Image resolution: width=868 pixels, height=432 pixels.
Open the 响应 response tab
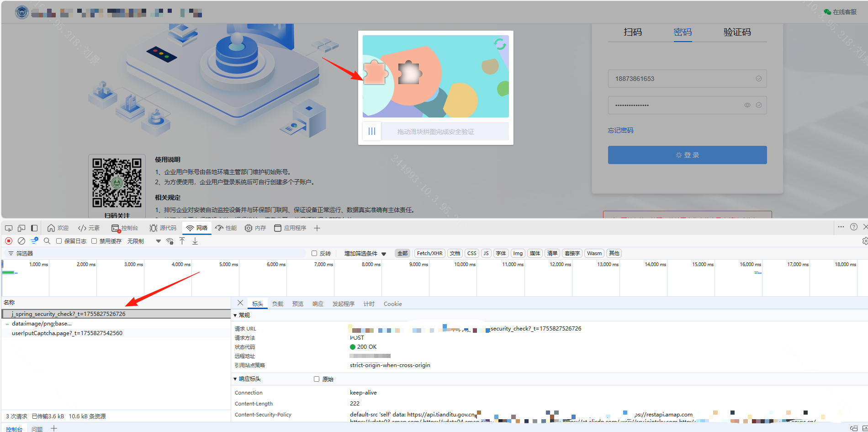point(318,304)
